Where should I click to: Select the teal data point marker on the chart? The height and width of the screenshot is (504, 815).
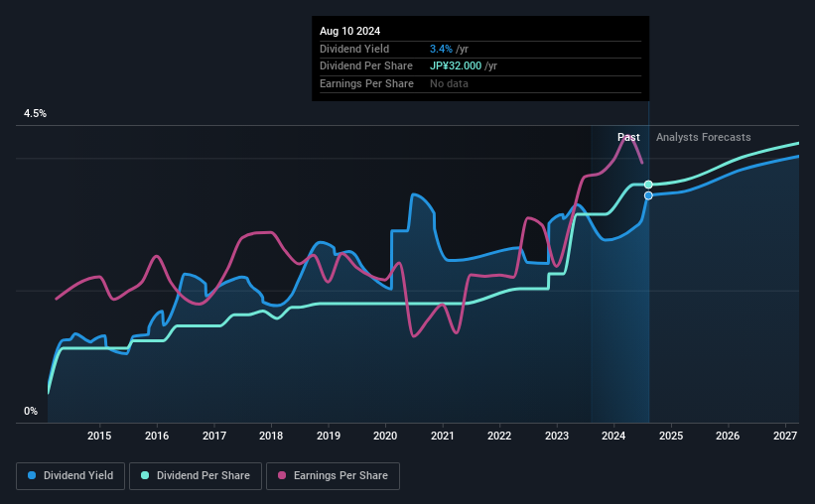coord(648,185)
